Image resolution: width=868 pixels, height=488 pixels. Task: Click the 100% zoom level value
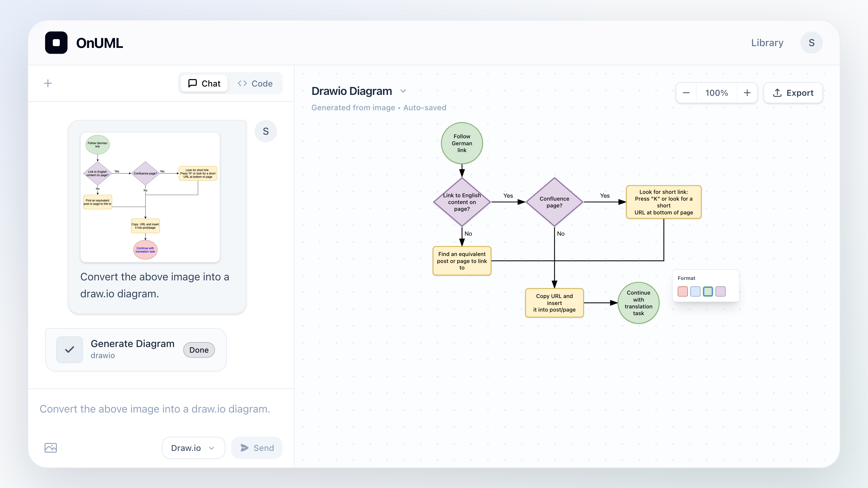tap(716, 93)
